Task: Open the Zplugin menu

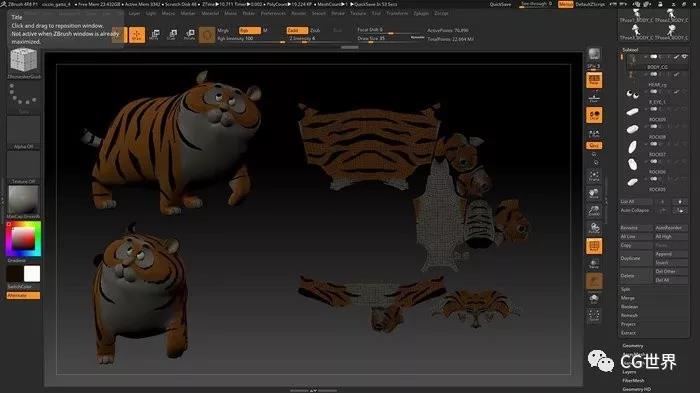Action: click(x=421, y=13)
